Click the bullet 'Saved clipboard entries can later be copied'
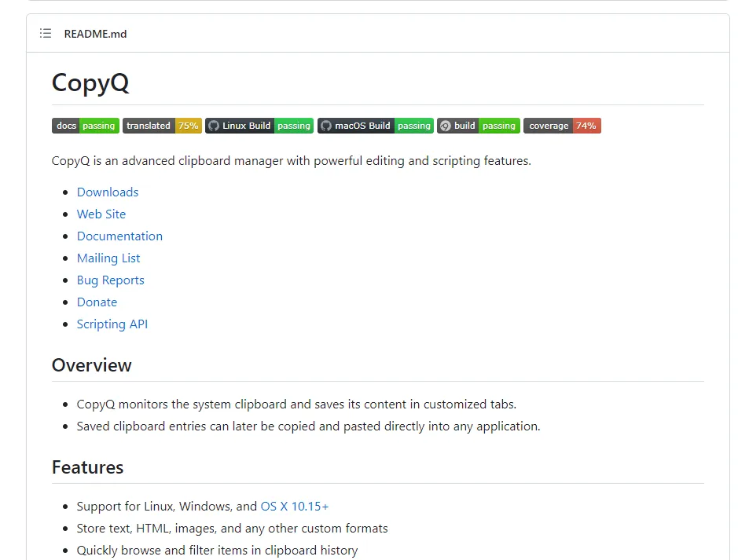 tap(308, 426)
